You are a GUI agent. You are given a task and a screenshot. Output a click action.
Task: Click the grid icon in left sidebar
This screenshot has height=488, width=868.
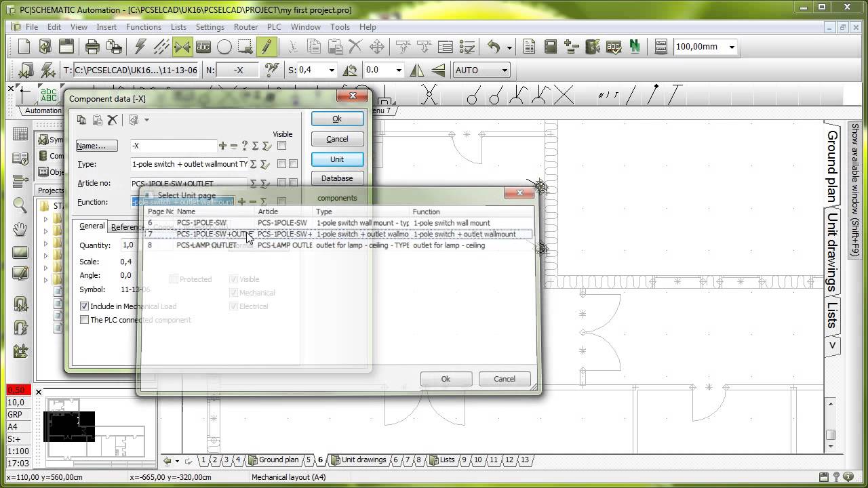pos(20,134)
